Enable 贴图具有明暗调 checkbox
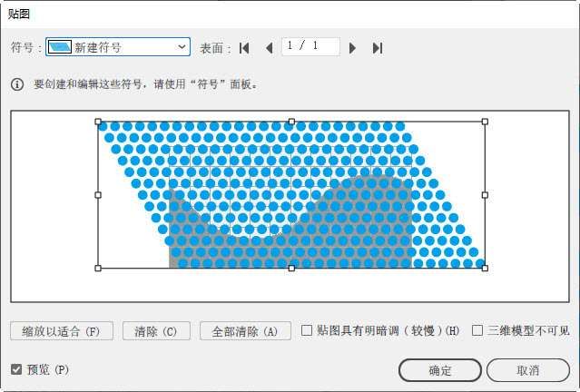The image size is (580, 392). 307,331
